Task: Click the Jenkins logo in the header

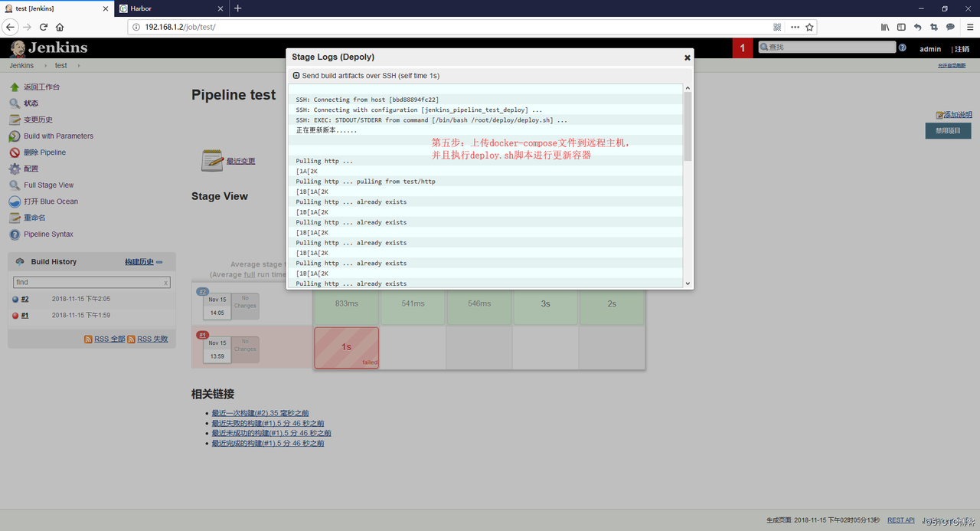Action: (x=49, y=48)
